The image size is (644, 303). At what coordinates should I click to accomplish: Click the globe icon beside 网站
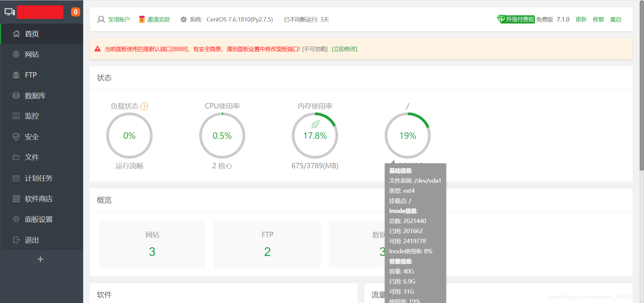pyautogui.click(x=16, y=54)
